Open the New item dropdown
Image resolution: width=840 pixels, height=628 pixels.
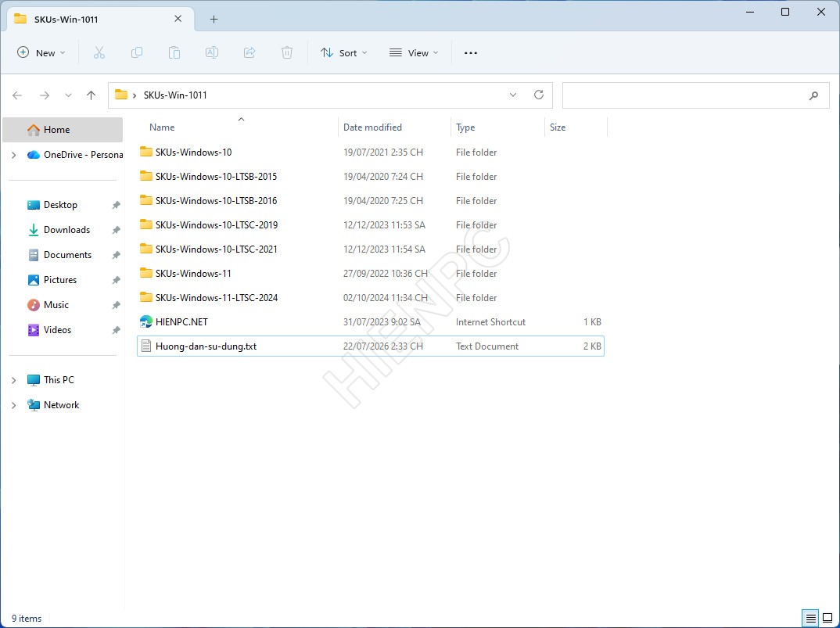41,52
